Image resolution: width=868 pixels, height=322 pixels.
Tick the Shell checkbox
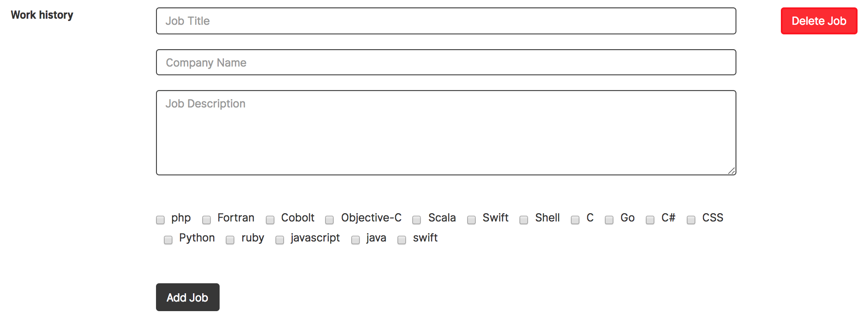524,220
